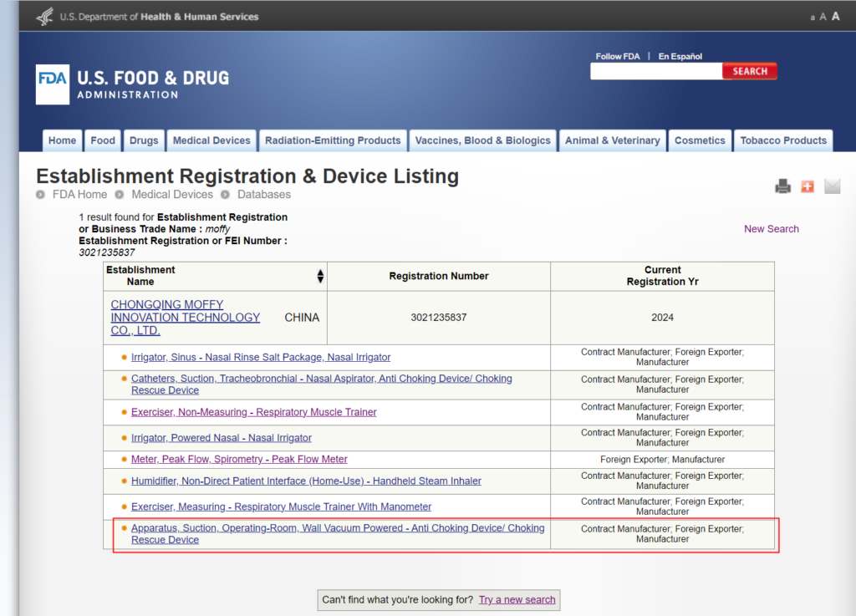Image resolution: width=856 pixels, height=616 pixels.
Task: Open Catheters, Suction, Tracheobronchial listing
Action: [322, 384]
